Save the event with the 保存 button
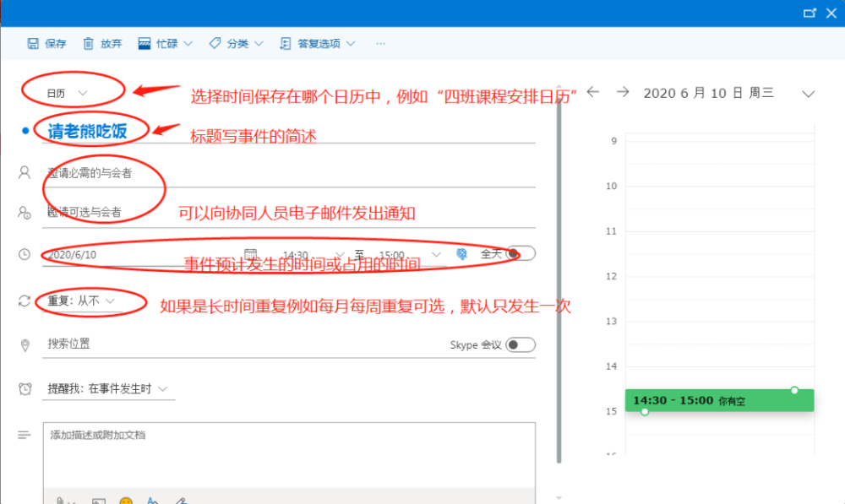This screenshot has width=845, height=504. (x=46, y=44)
